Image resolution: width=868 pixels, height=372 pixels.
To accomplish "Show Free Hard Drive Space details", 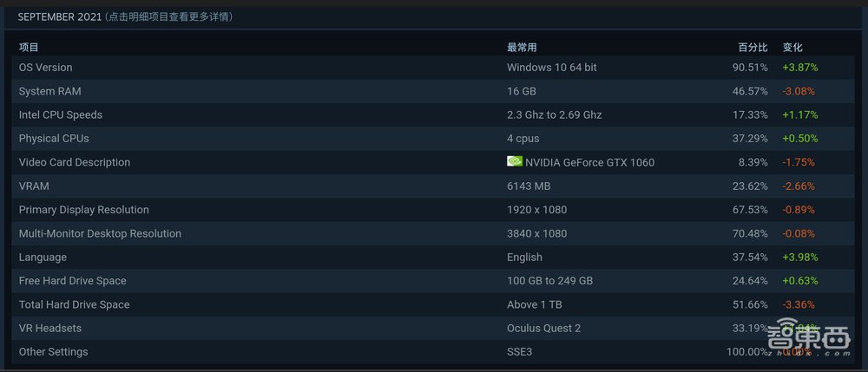I will [x=73, y=281].
